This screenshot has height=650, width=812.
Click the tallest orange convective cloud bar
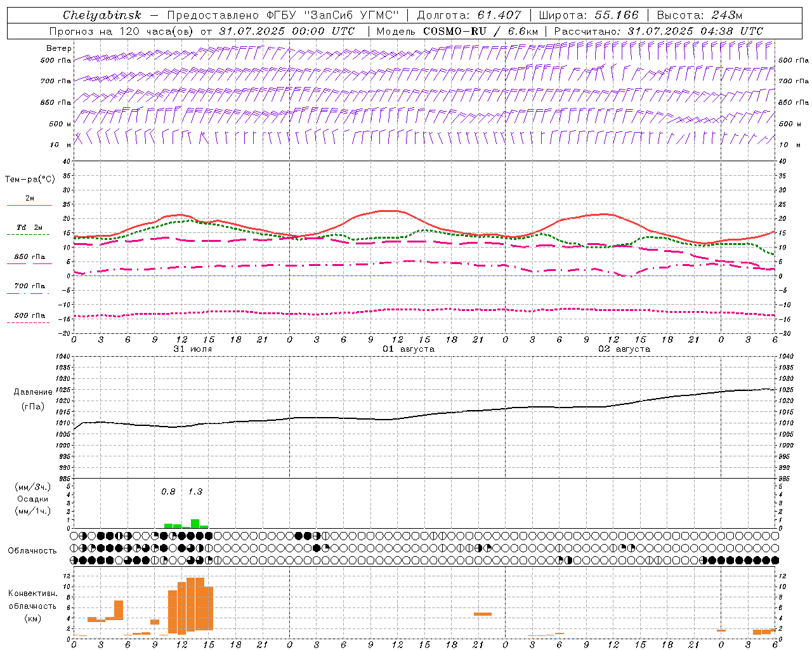coord(191,606)
